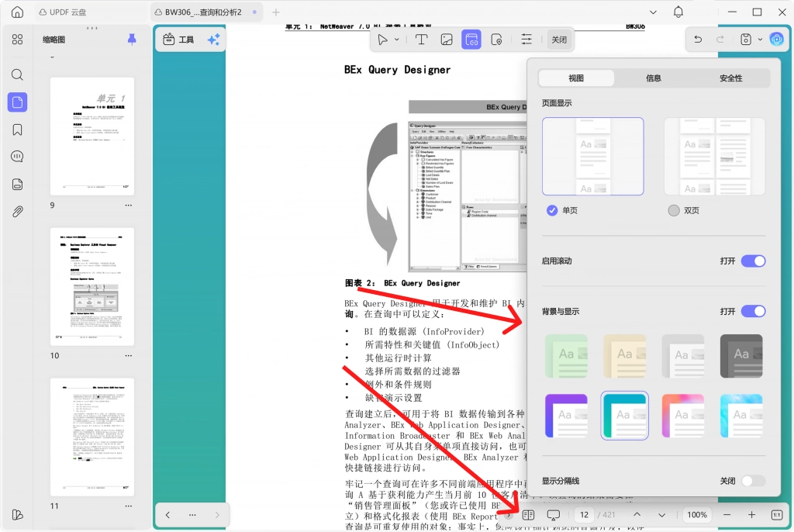
Task: Go to the home screen icon
Action: pyautogui.click(x=17, y=12)
